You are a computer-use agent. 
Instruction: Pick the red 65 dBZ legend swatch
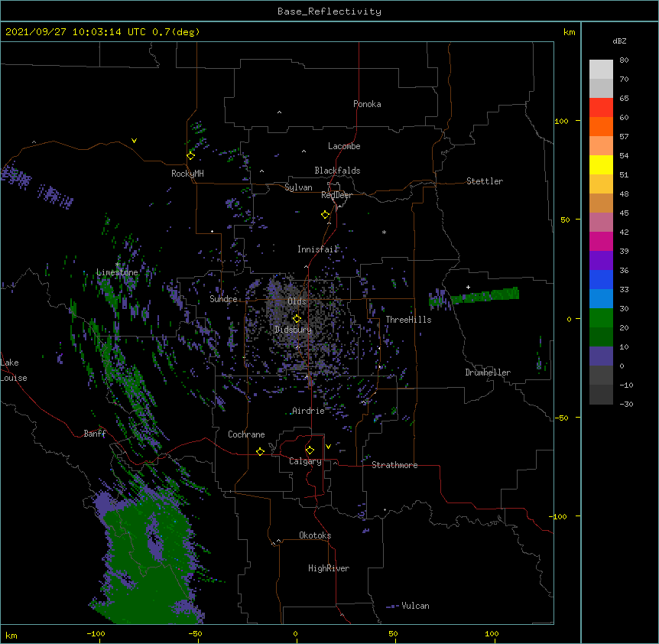[x=601, y=107]
